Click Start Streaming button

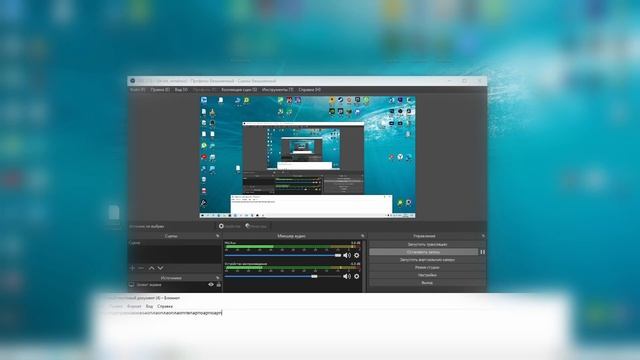pos(427,244)
